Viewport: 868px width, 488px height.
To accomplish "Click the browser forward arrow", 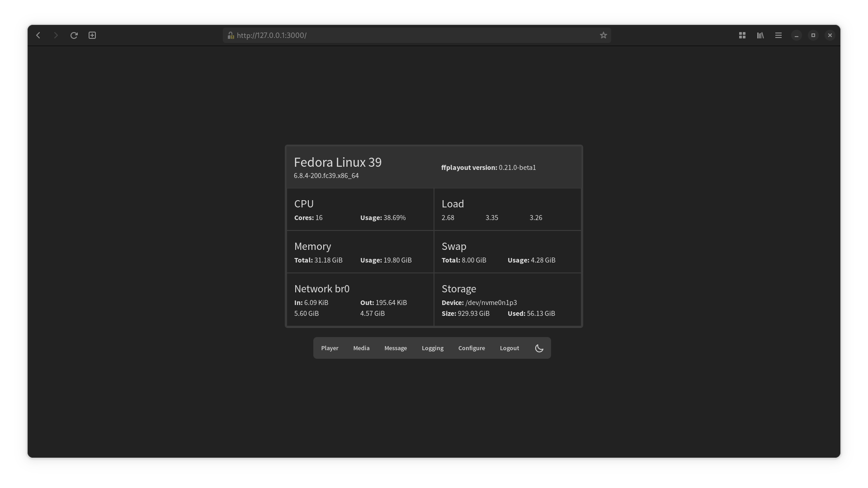I will click(x=56, y=35).
